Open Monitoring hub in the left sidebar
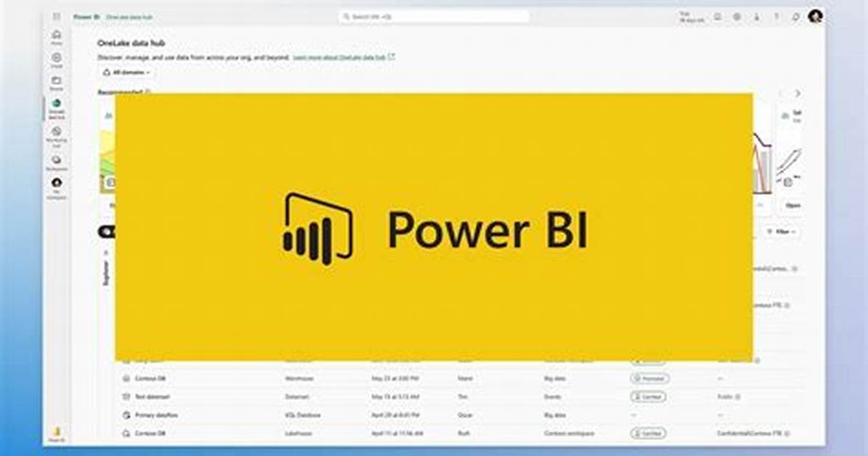This screenshot has height=456, width=868. click(57, 137)
